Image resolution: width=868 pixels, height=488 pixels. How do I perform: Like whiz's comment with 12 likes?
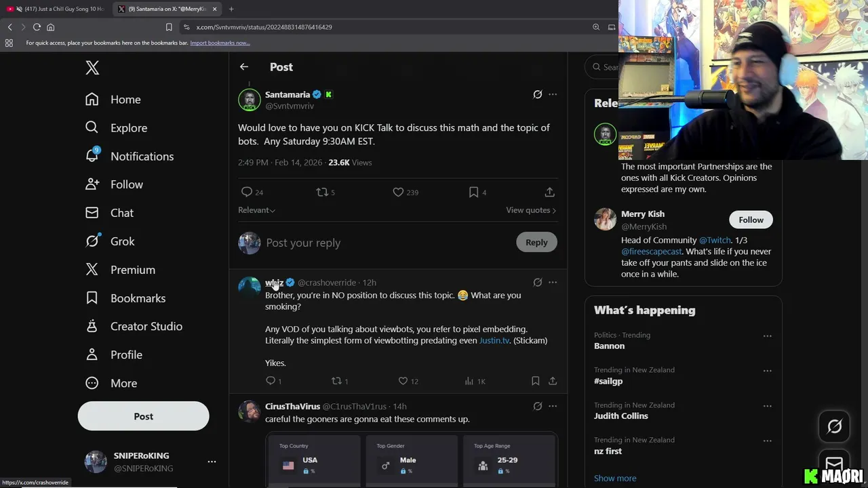[x=408, y=381]
